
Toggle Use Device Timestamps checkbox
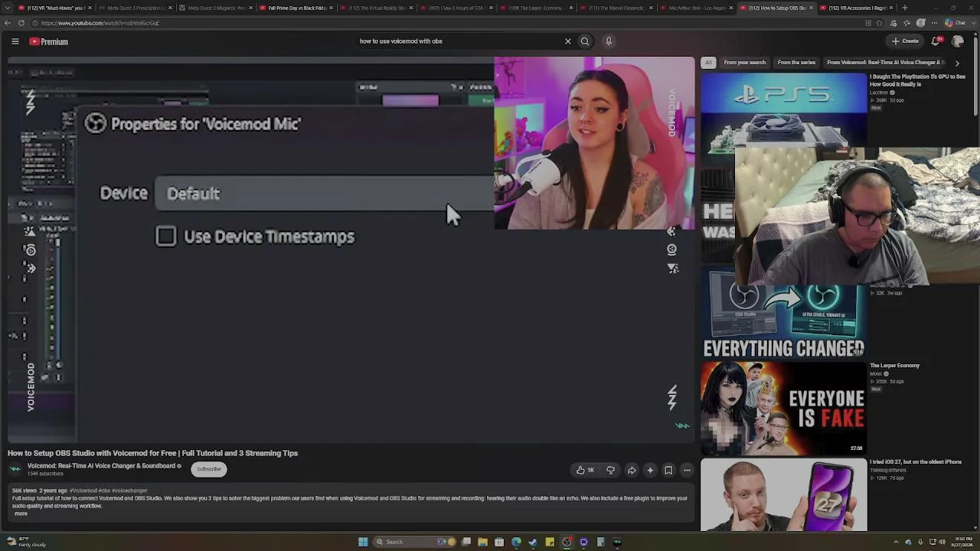(x=166, y=236)
